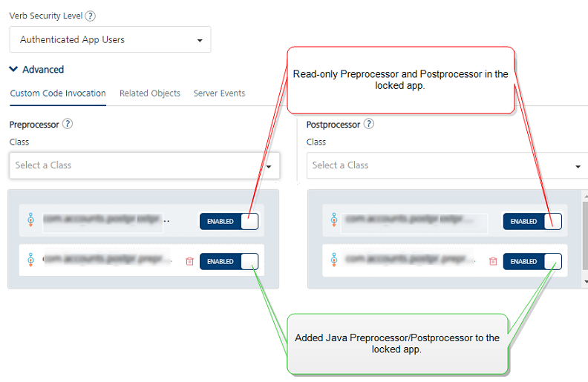Click the Preprocessor help icon
588x382 pixels.
(68, 125)
